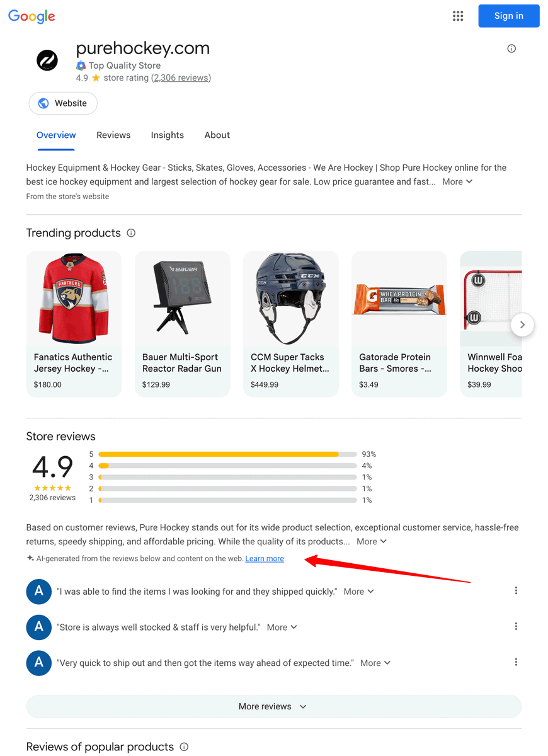This screenshot has width=548, height=756.
Task: Expand the 'well stocked' review More
Action: tap(282, 627)
